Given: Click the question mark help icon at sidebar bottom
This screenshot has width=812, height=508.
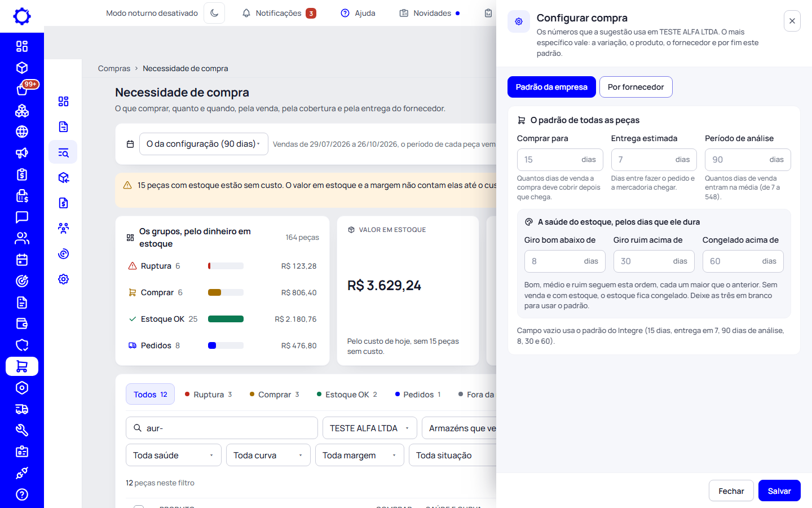Looking at the screenshot, I should (x=22, y=494).
